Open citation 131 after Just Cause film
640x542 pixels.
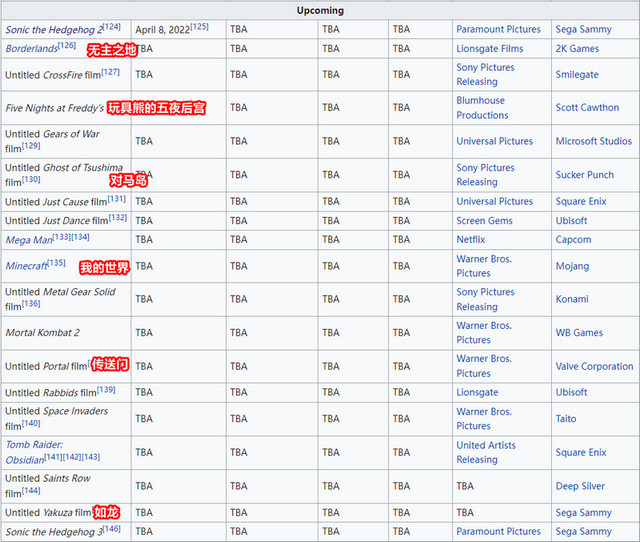click(x=117, y=199)
